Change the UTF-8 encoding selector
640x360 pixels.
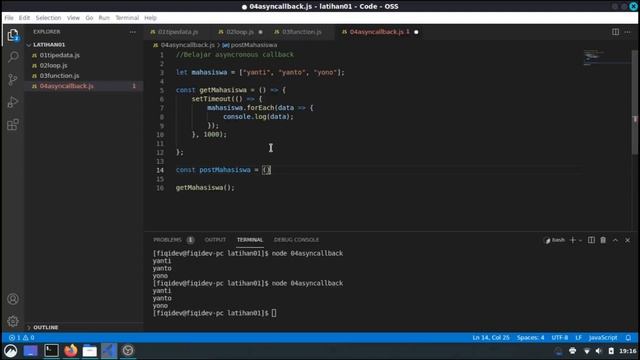click(560, 338)
